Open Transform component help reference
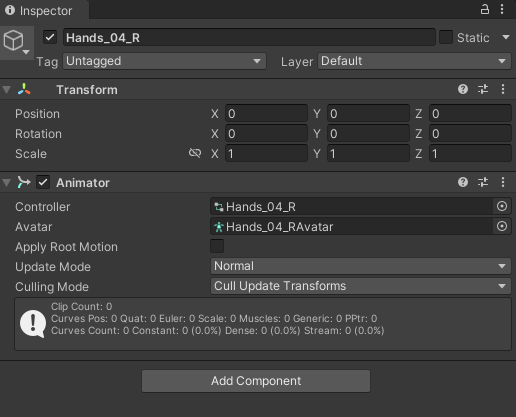Image resolution: width=516 pixels, height=417 pixels. coord(463,89)
